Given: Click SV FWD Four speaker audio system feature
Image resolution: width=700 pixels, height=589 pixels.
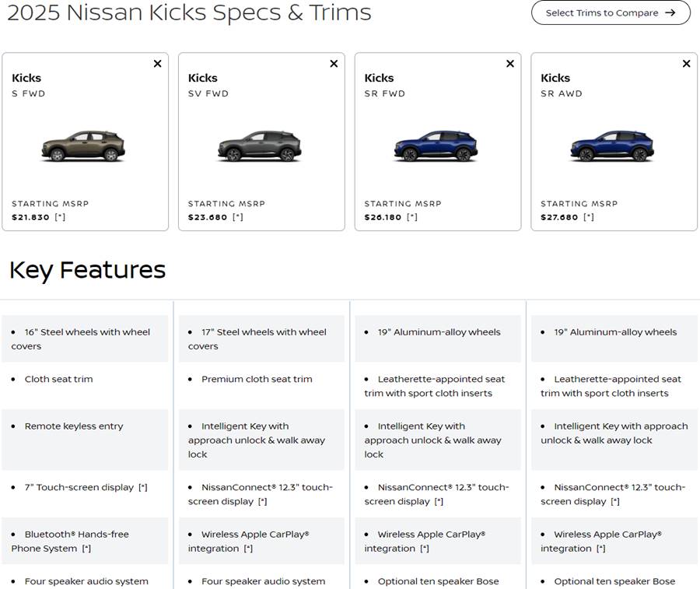Looking at the screenshot, I should click(x=264, y=581).
